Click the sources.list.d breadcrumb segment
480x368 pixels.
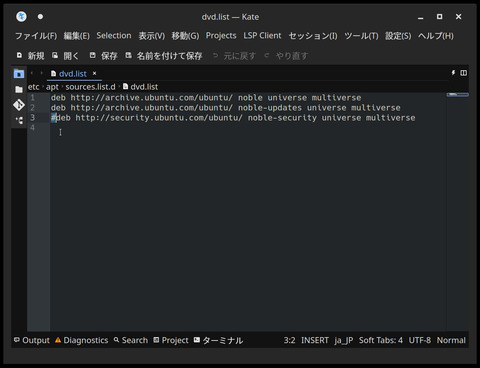pyautogui.click(x=90, y=87)
